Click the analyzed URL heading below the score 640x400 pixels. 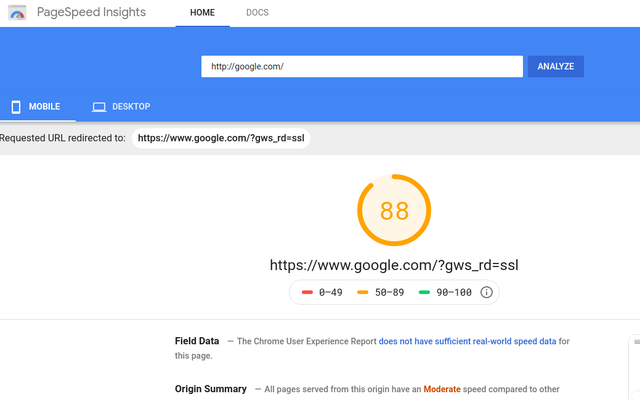tap(394, 265)
